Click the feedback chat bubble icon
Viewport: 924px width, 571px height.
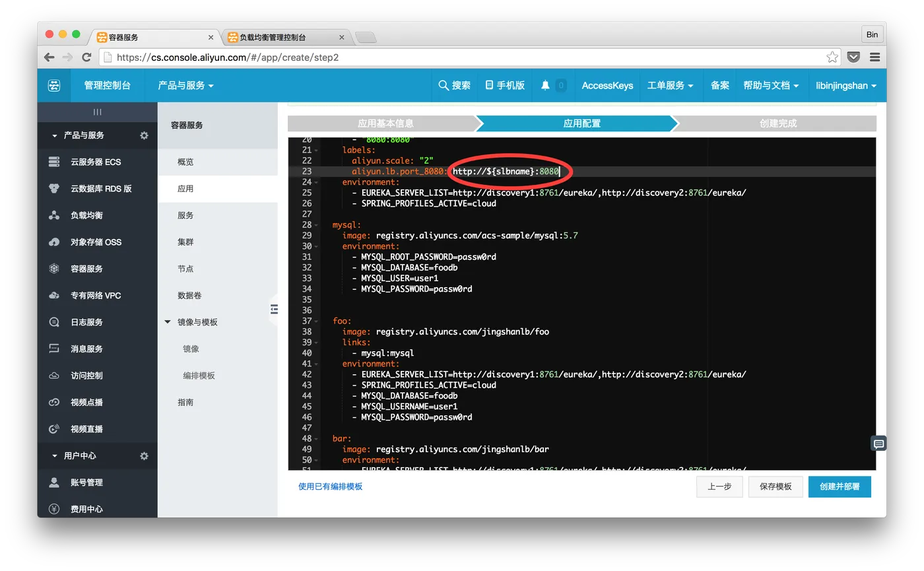pos(878,444)
